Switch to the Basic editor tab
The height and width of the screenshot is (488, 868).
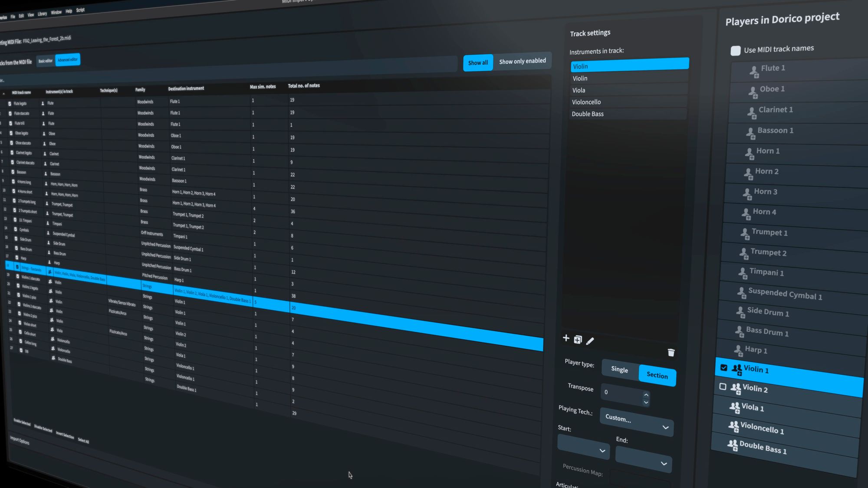tap(45, 61)
